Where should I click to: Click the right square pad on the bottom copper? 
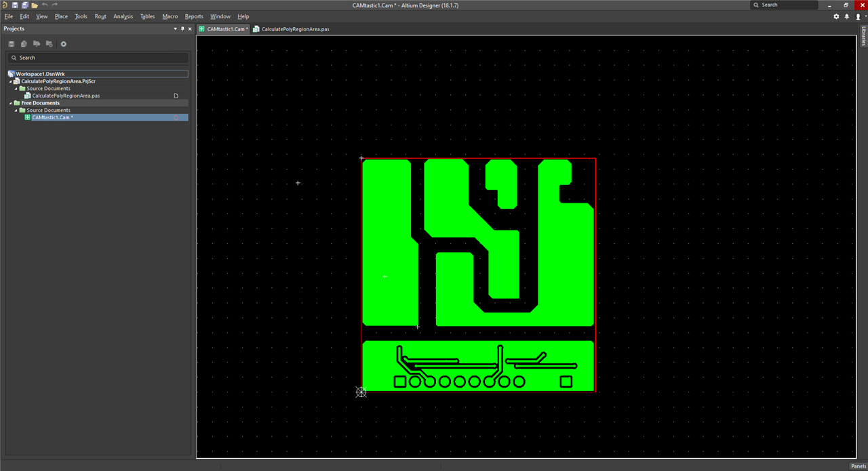(566, 382)
